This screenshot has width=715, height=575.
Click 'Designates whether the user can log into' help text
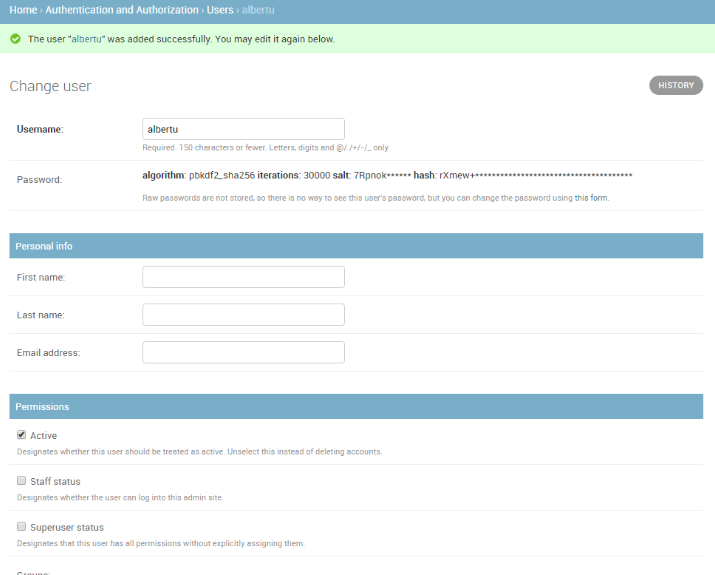click(120, 497)
